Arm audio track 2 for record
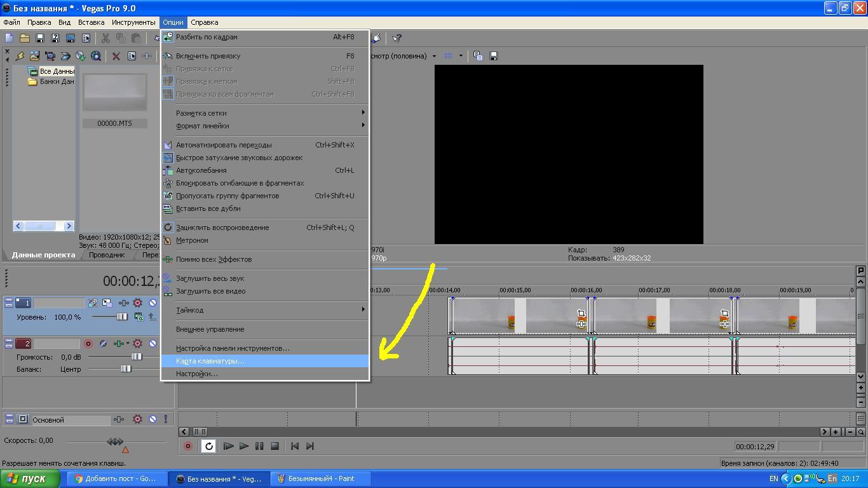Screen dimensions: 868x488 (88, 344)
